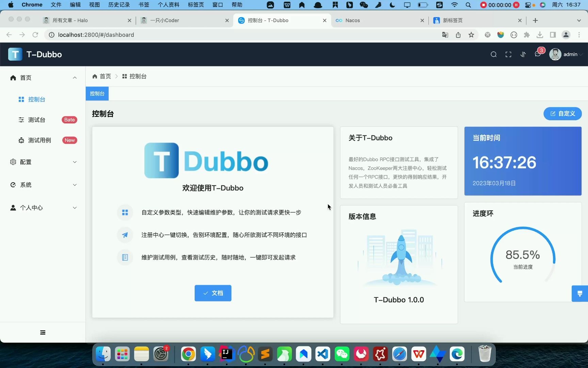Expand the admin user dropdown
Viewport: 588px width, 368px height.
point(573,55)
